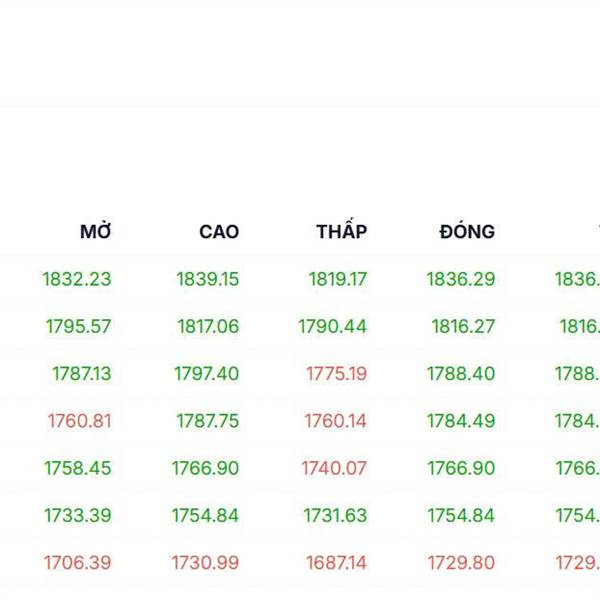Click the high value 1817.06
Image resolution: width=600 pixels, height=600 pixels.
point(208,326)
